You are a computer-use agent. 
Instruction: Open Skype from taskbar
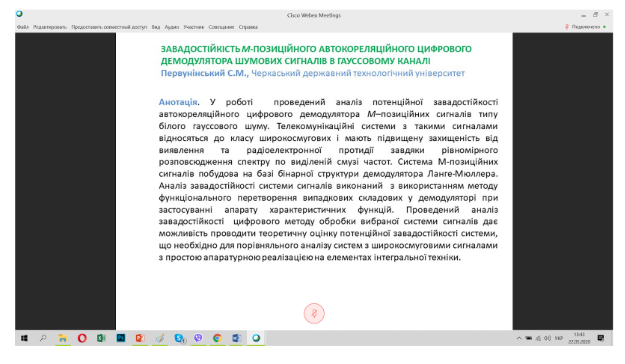pos(179,338)
